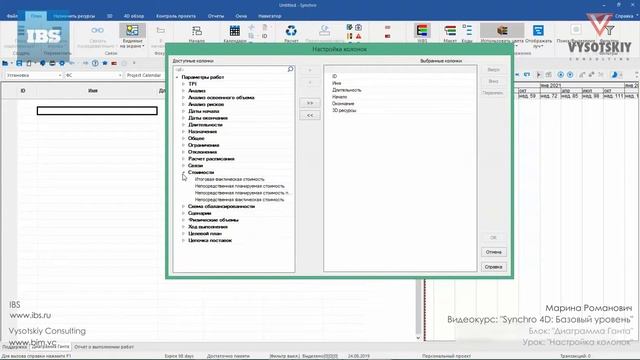
Task: Expand the Анализ рисков node
Action: [183, 104]
